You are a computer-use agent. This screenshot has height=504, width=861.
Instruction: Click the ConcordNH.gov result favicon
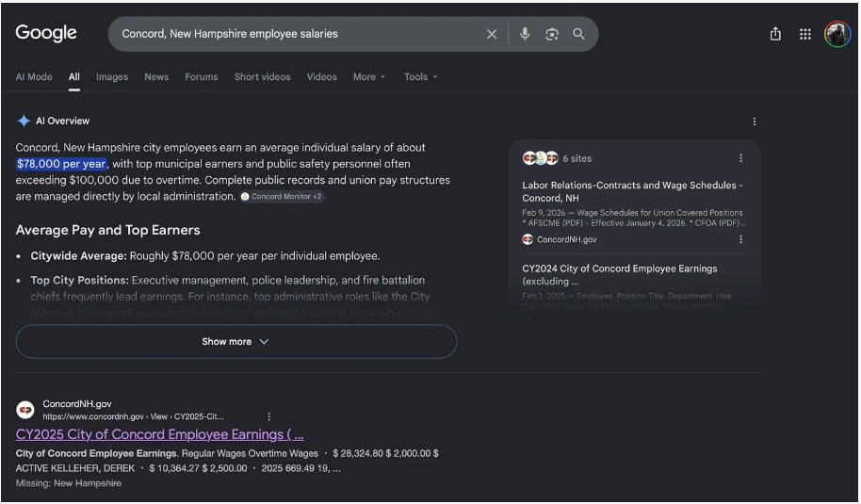[25, 410]
